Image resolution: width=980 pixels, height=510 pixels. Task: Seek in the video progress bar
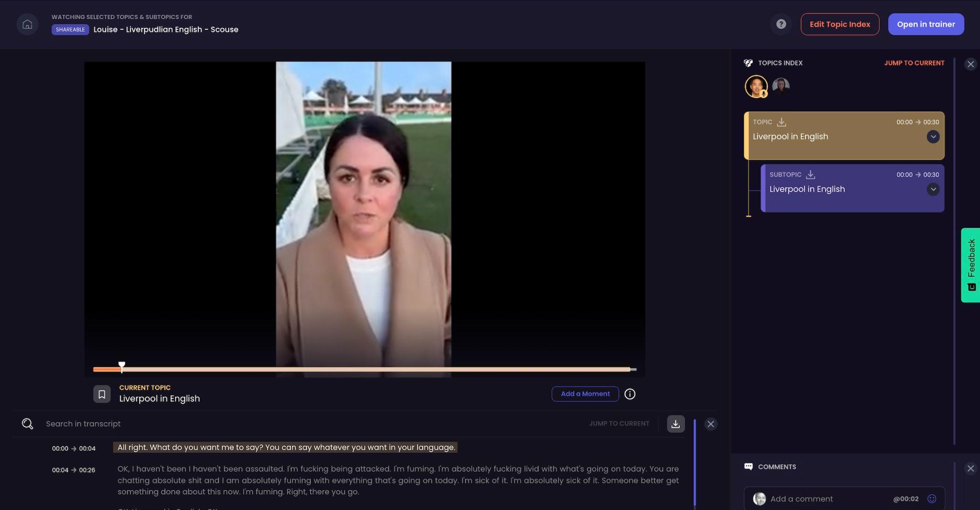[x=365, y=369]
